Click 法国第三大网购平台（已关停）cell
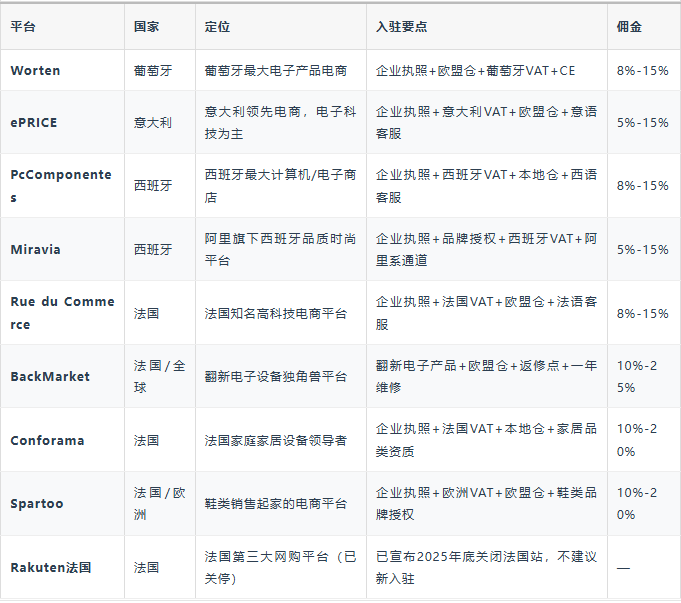Image resolution: width=681 pixels, height=603 pixels. (x=280, y=567)
